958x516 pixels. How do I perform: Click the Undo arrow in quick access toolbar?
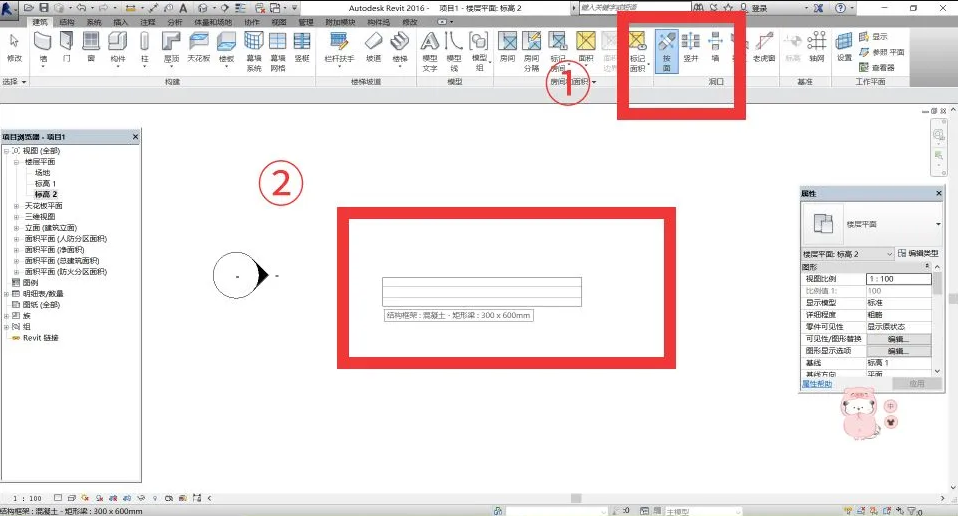pyautogui.click(x=81, y=8)
